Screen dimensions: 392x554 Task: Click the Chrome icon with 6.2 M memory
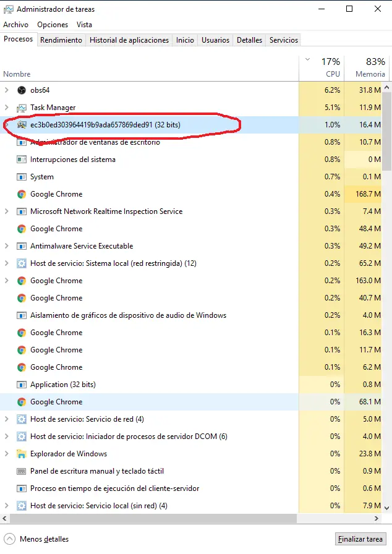(22, 367)
